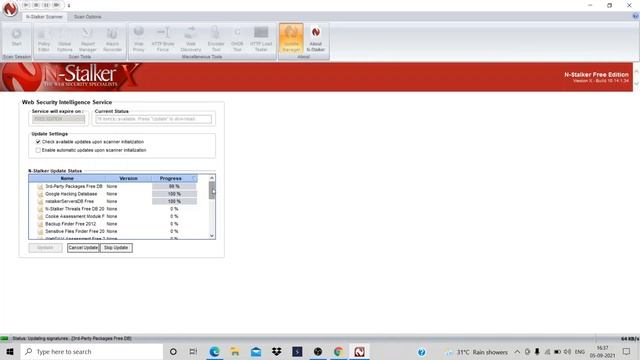Switch to the Scan Options tab
The width and height of the screenshot is (640, 360).
(x=87, y=17)
